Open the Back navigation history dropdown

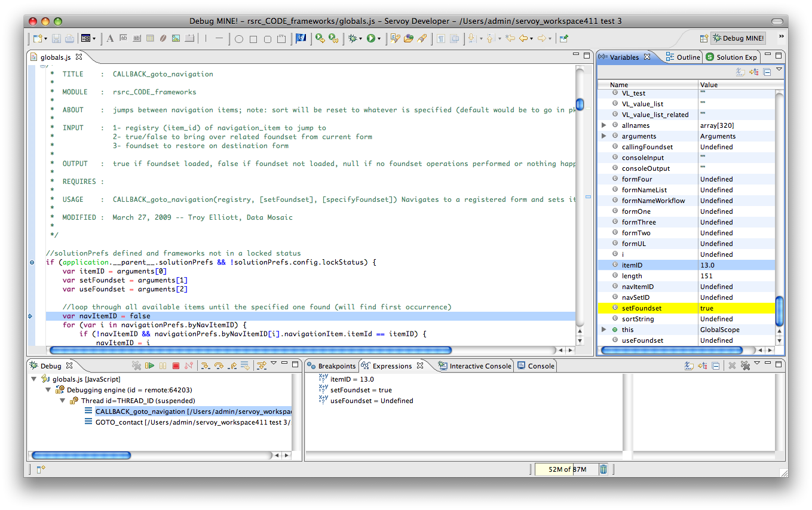(531, 39)
